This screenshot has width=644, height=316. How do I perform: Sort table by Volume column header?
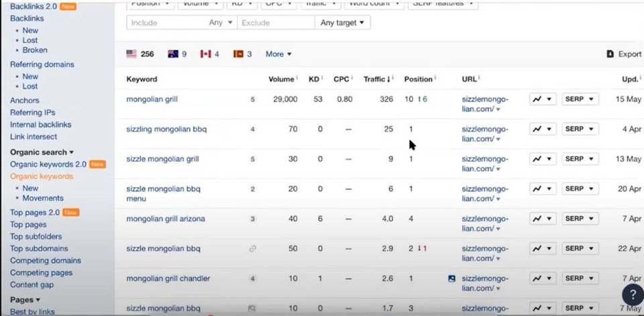[x=281, y=79]
